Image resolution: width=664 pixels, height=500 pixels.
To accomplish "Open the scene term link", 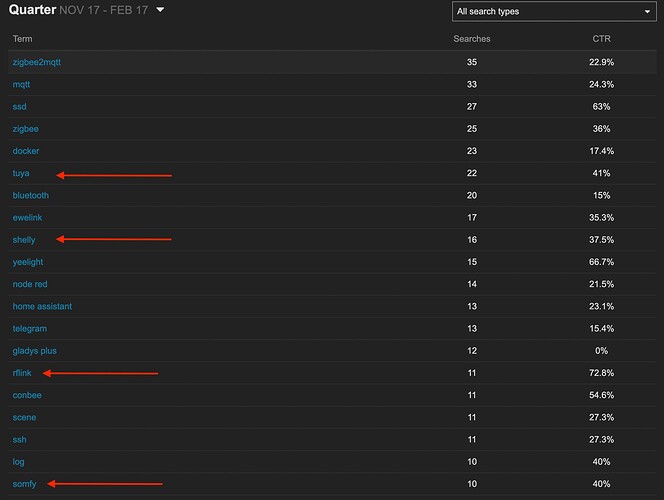I will (x=24, y=417).
